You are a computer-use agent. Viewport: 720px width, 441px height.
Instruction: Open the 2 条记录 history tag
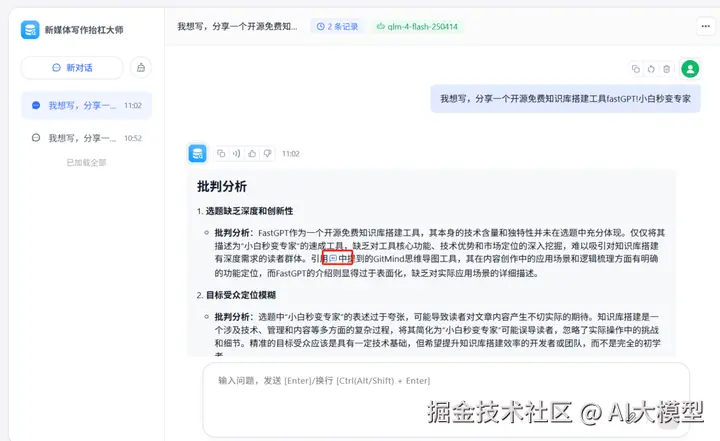click(x=338, y=27)
